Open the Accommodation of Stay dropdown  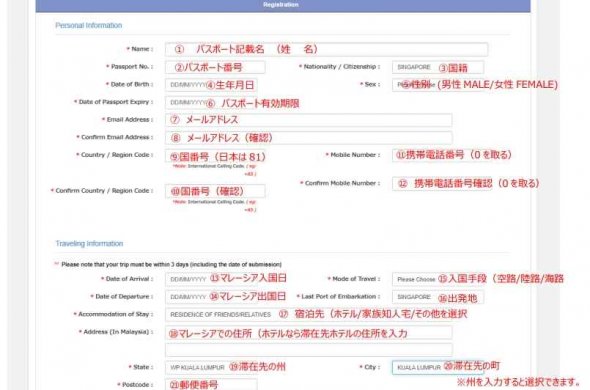[308, 315]
